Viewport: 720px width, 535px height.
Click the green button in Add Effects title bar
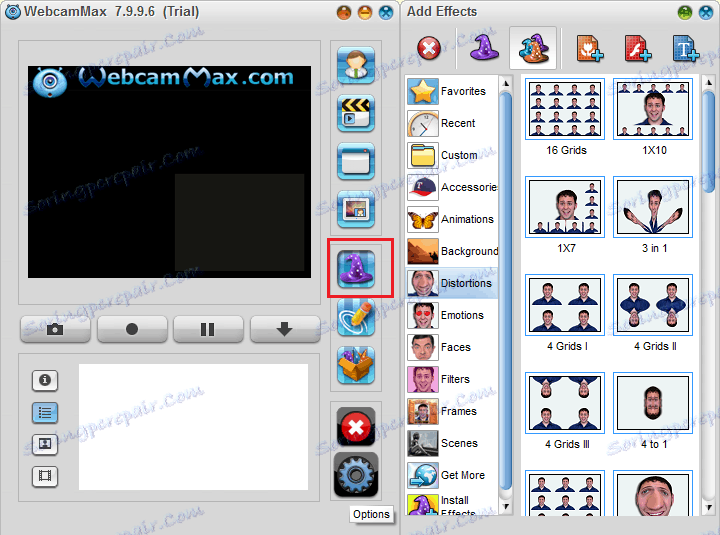click(685, 12)
